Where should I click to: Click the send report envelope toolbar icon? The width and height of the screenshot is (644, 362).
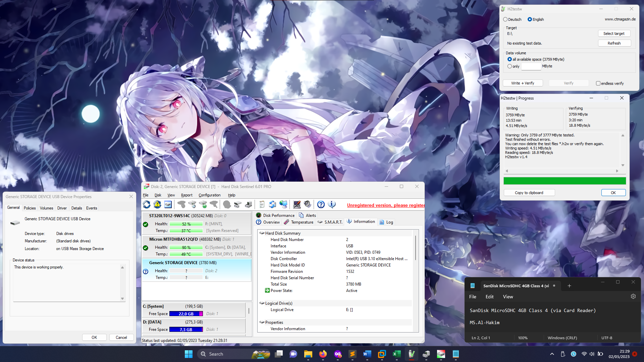point(273,204)
